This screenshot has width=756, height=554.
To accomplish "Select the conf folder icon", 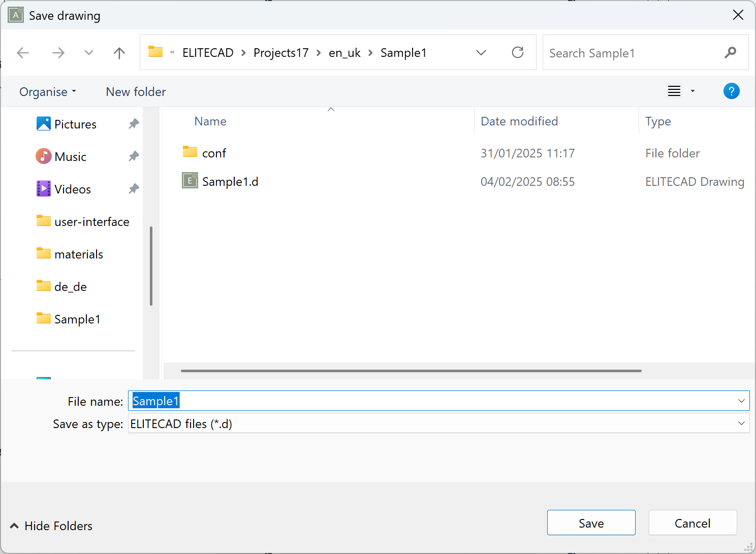I will pos(190,152).
